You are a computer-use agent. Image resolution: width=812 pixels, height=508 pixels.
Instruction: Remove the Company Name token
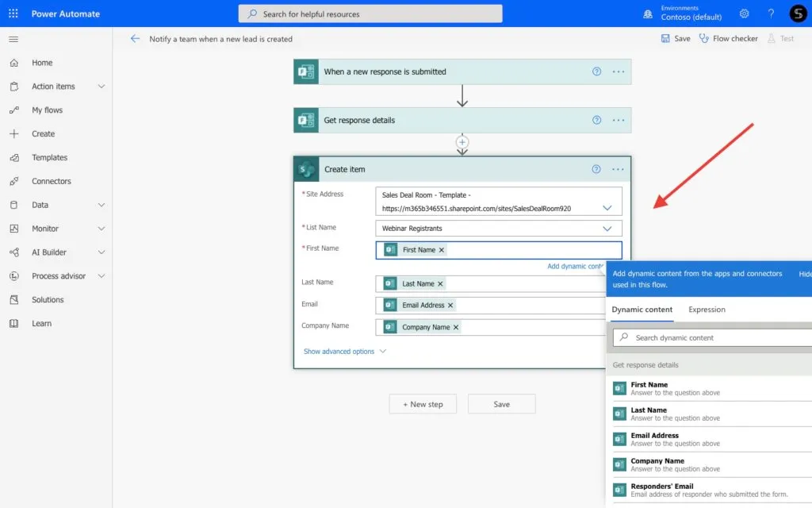[x=456, y=327]
